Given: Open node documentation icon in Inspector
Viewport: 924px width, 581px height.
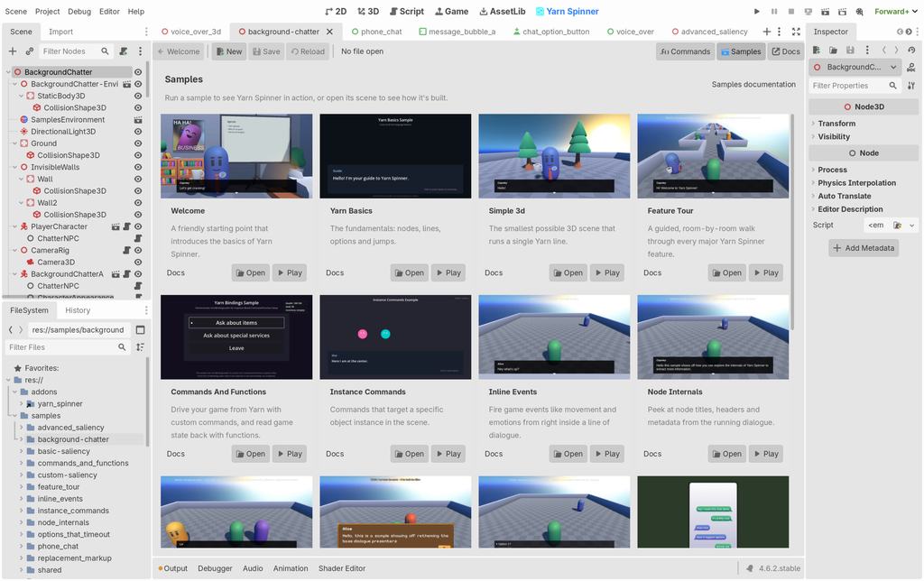Looking at the screenshot, I should tap(911, 67).
